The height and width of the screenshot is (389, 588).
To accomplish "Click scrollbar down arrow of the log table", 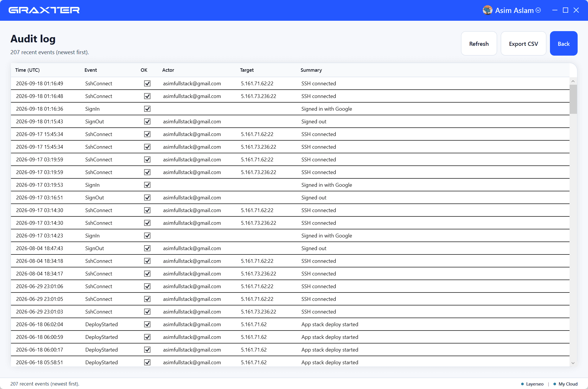I will click(573, 363).
